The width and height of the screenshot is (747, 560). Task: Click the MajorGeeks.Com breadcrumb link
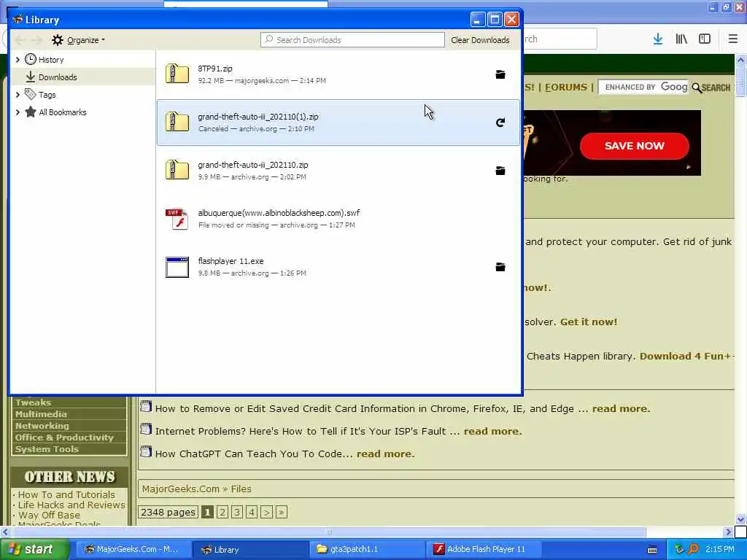tap(181, 489)
